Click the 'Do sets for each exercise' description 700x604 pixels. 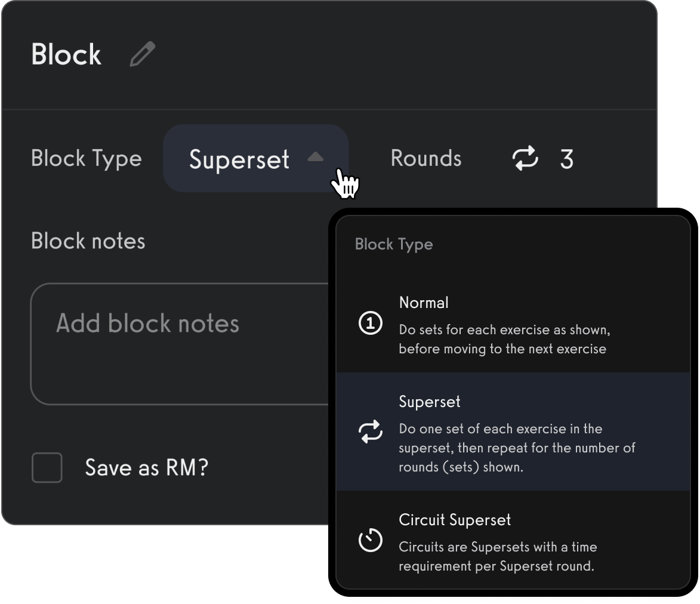504,339
